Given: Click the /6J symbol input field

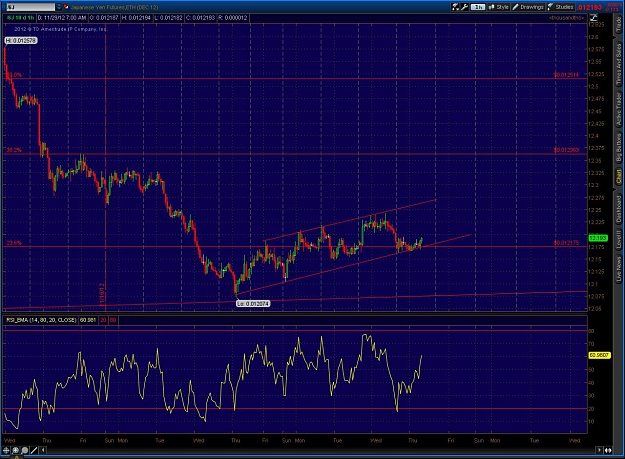Looking at the screenshot, I should coord(30,7).
